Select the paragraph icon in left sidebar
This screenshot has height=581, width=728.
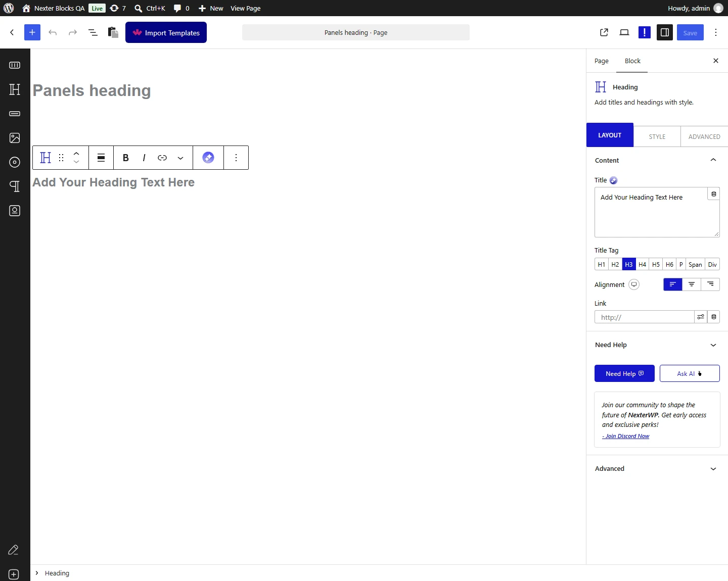[15, 186]
